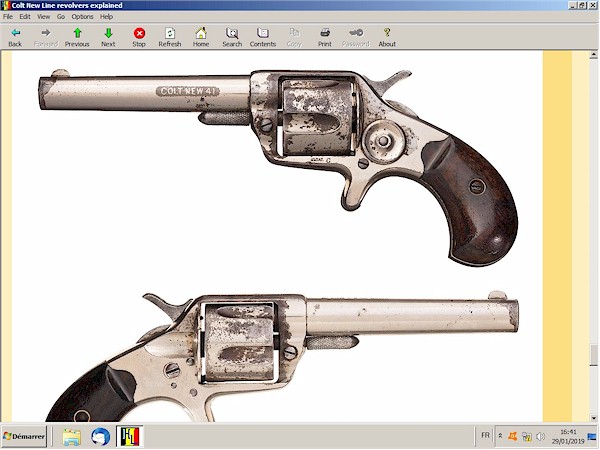This screenshot has width=600, height=450.
Task: Open the File menu
Action: pos(8,16)
